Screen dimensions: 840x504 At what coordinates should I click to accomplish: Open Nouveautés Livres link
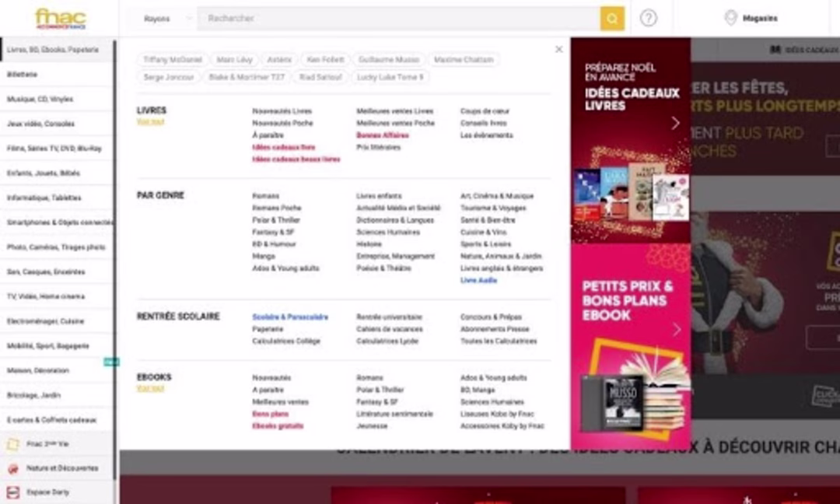pos(282,111)
